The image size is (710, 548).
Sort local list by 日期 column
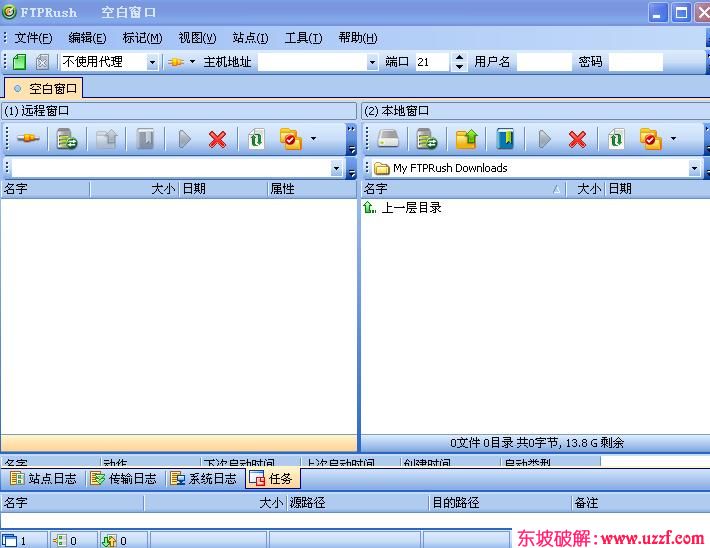pyautogui.click(x=657, y=189)
